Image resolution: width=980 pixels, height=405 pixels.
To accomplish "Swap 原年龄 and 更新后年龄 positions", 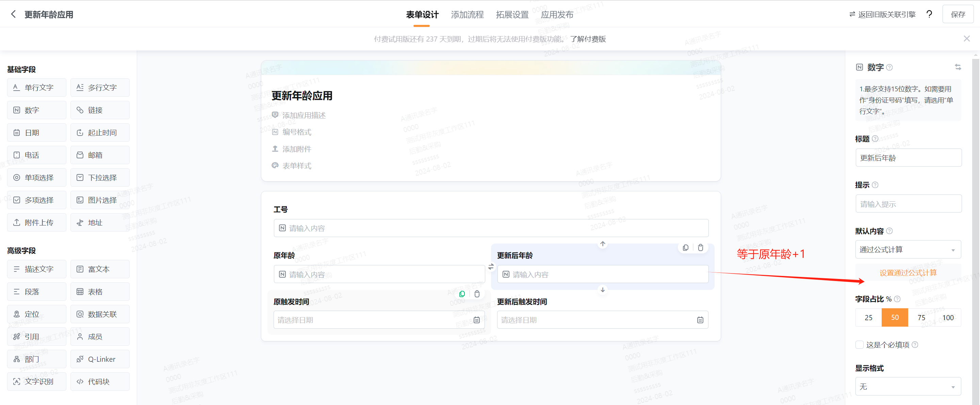I will tap(491, 267).
